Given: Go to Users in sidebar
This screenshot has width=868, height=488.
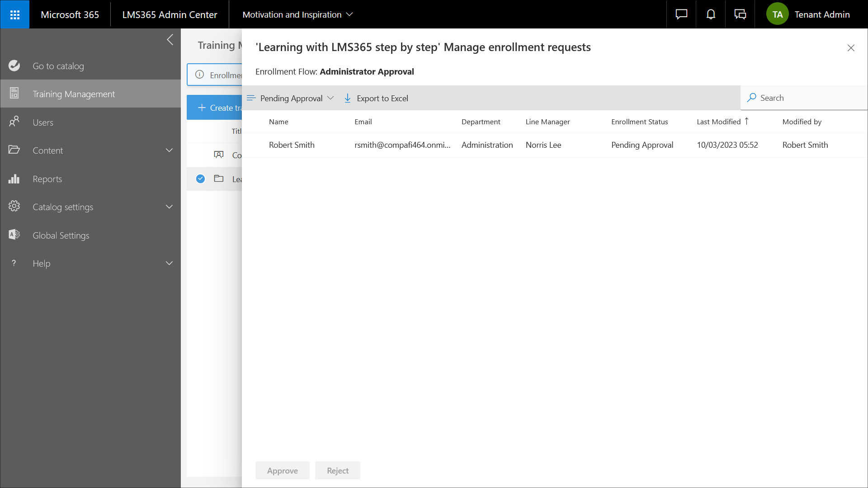Looking at the screenshot, I should (x=43, y=122).
